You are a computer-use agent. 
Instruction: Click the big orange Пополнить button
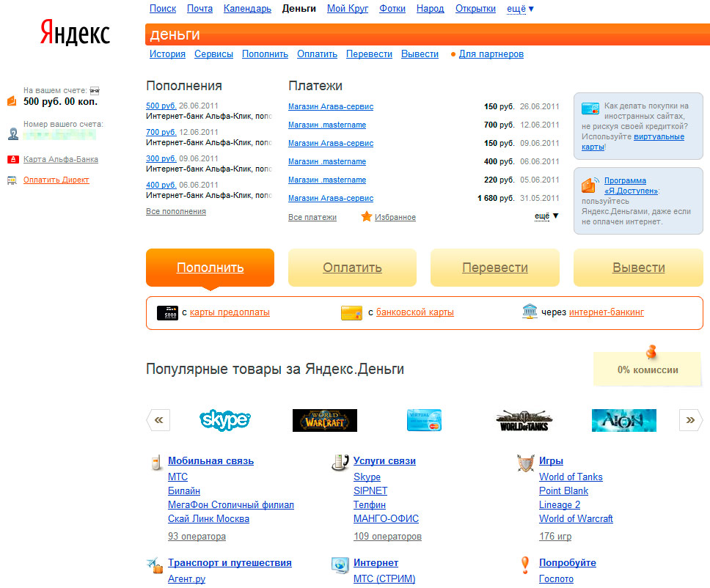coord(210,268)
